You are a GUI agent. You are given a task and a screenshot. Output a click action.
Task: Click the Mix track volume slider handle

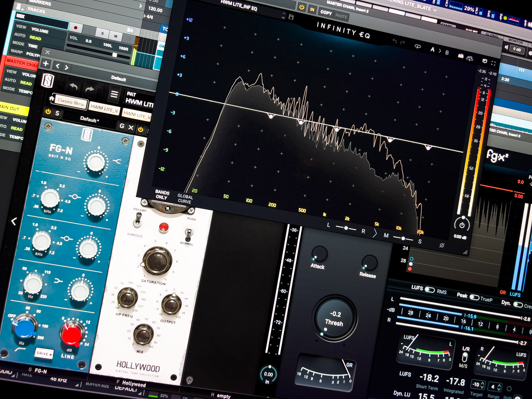[x=115, y=55]
